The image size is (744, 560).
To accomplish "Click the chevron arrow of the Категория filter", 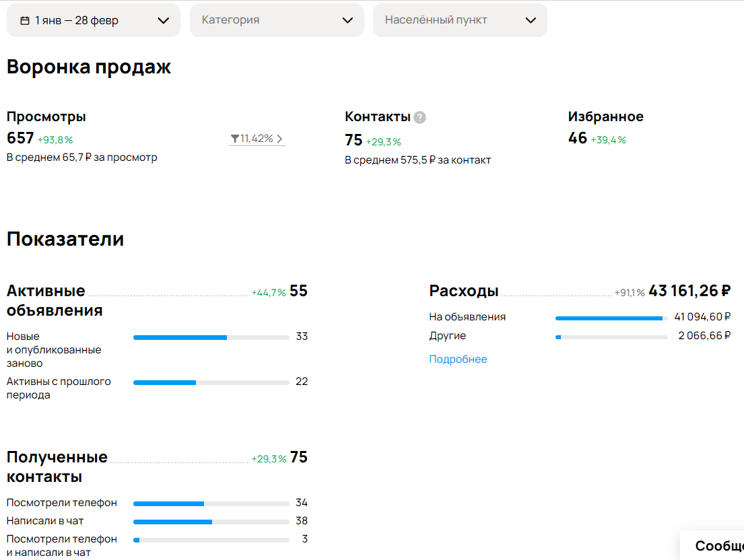I will (348, 20).
